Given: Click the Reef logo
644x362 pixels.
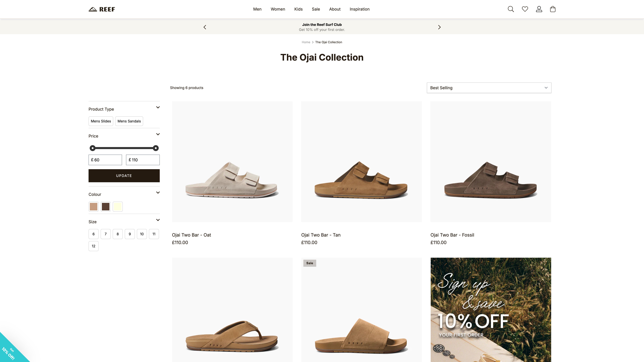Looking at the screenshot, I should point(102,9).
